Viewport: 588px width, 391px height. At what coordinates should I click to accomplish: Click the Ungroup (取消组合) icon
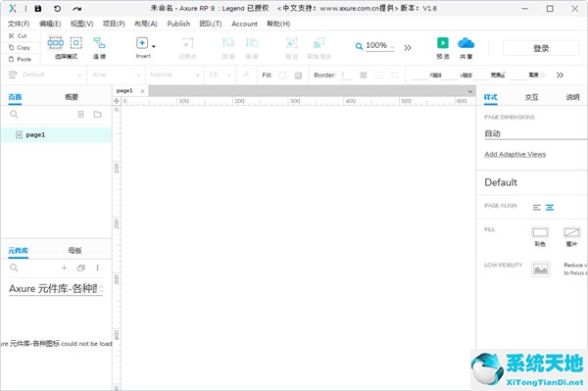(x=318, y=43)
